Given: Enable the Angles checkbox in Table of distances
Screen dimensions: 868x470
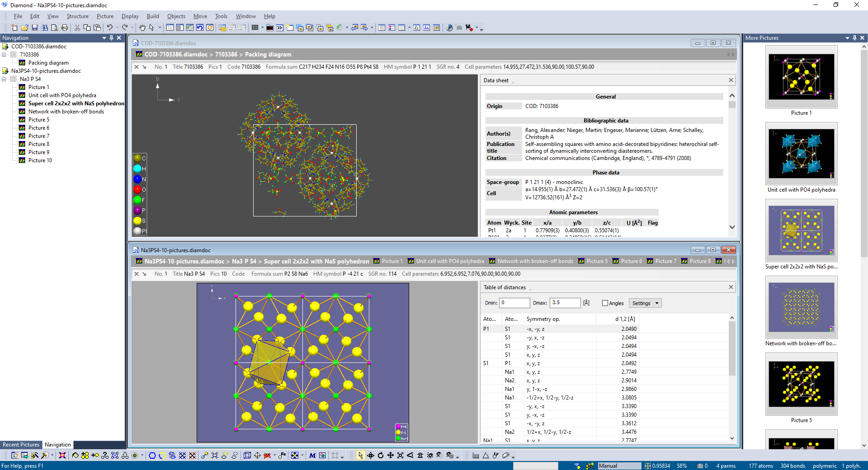Looking at the screenshot, I should point(605,303).
